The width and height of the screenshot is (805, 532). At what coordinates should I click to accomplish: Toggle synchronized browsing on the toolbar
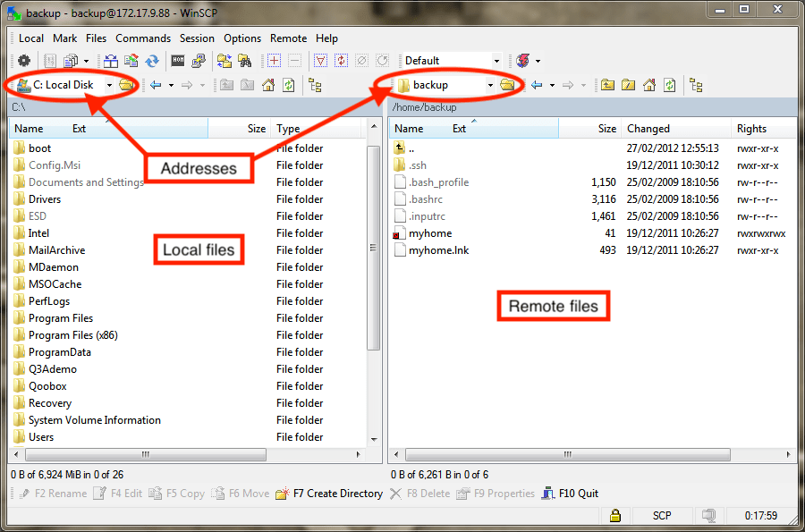point(342,60)
